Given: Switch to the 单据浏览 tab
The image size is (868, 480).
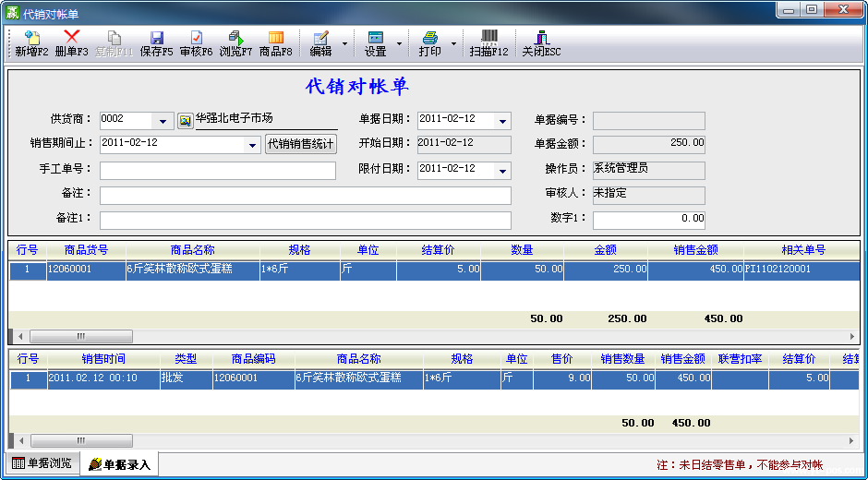Looking at the screenshot, I should tap(42, 463).
